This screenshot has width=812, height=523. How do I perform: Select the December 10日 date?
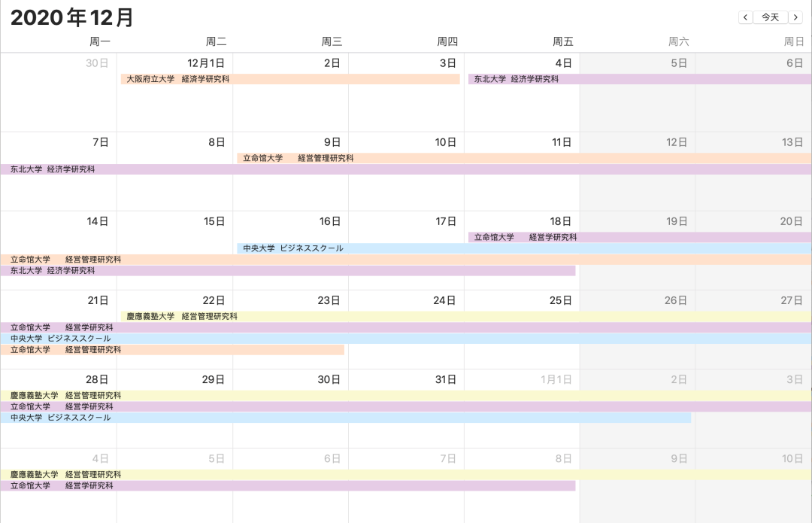coord(445,142)
